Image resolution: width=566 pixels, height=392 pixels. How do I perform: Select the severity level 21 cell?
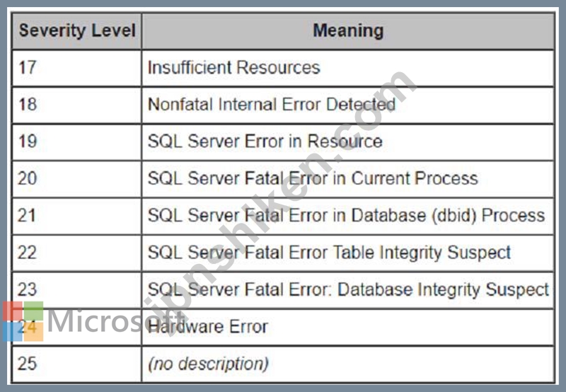coord(76,217)
